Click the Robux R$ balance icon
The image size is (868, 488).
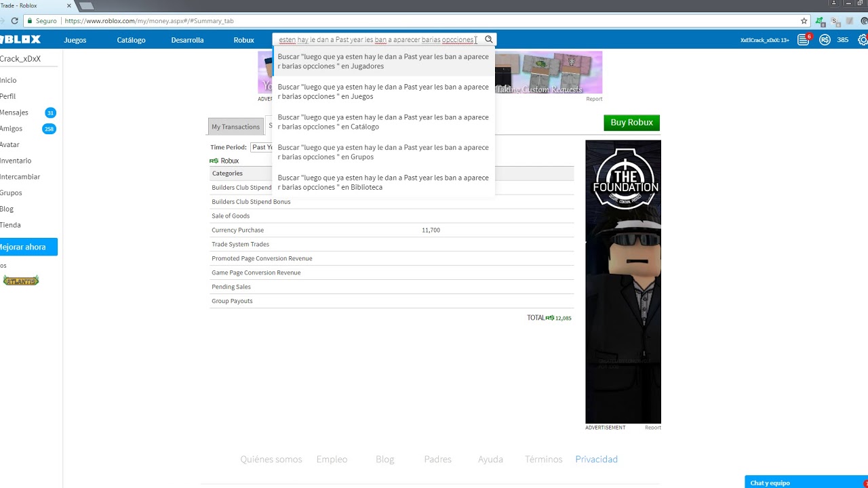(825, 40)
